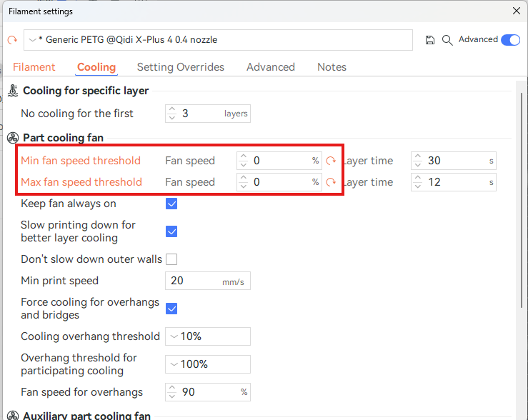The image size is (528, 420).
Task: Switch to the Filament tab
Action: [34, 67]
